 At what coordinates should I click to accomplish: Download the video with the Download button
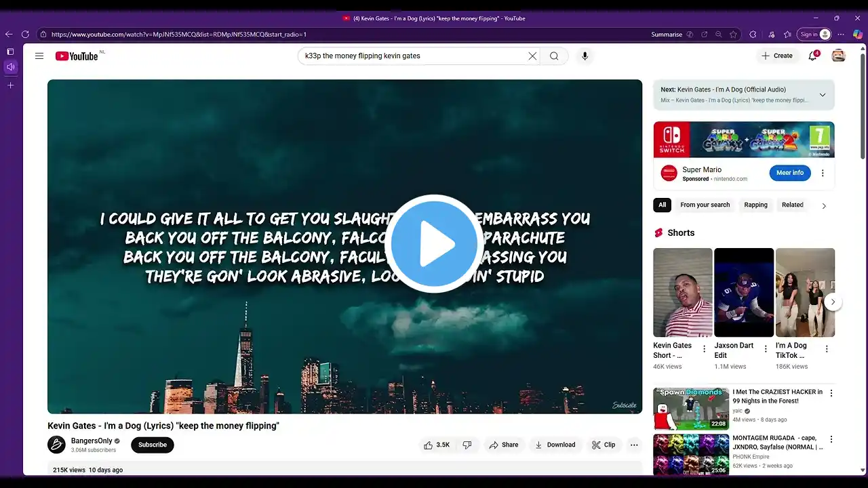pos(555,445)
